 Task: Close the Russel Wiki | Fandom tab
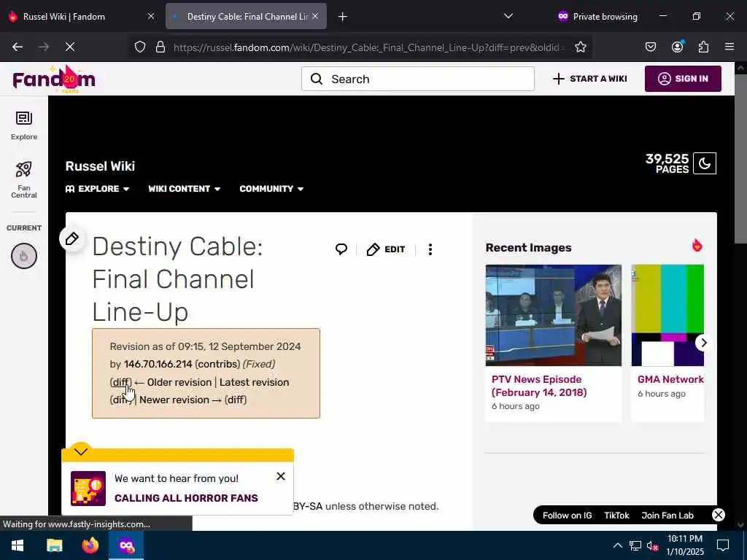click(x=151, y=16)
